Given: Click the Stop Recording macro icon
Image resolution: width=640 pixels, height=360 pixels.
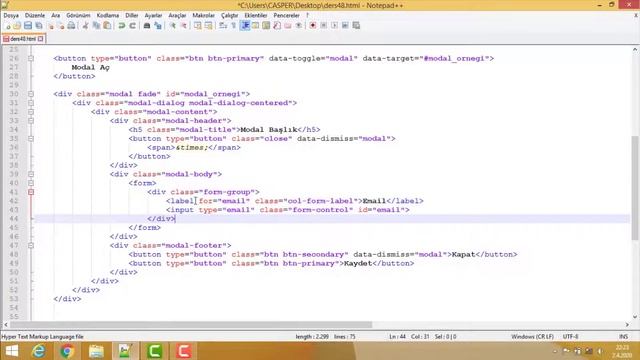Looking at the screenshot, I should coord(323,26).
